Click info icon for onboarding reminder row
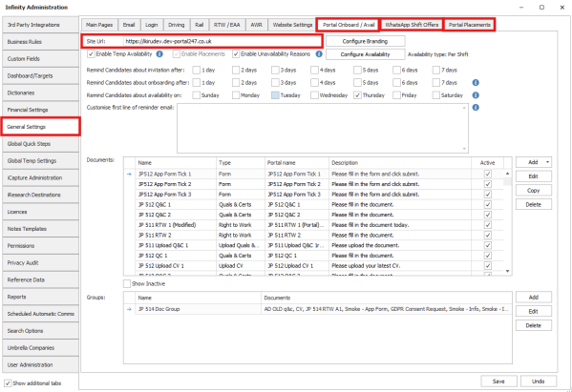572x392 pixels. [x=476, y=83]
